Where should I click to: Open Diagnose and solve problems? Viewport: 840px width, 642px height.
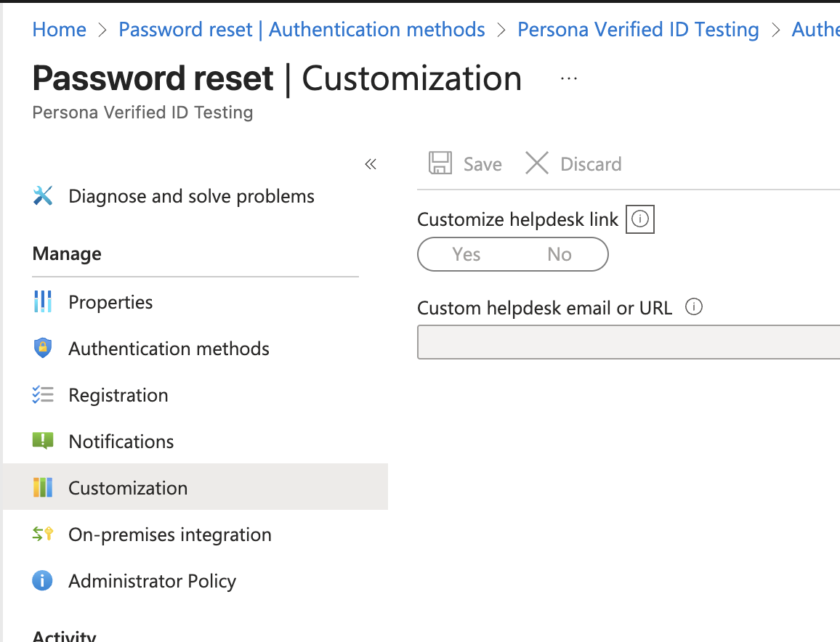[x=191, y=196]
